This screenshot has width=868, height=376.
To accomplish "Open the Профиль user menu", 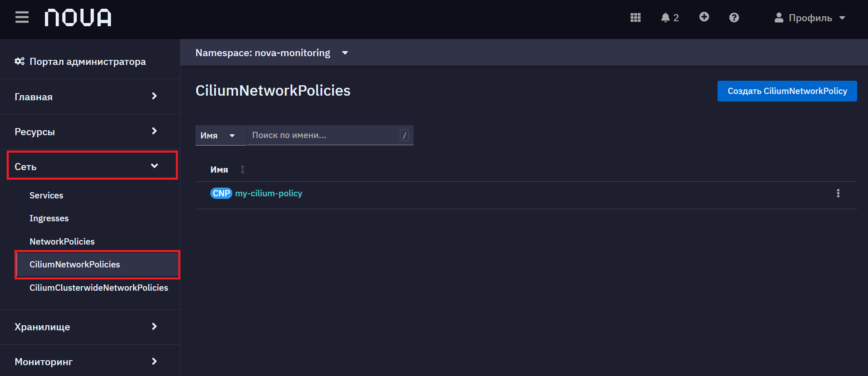I will pyautogui.click(x=810, y=18).
